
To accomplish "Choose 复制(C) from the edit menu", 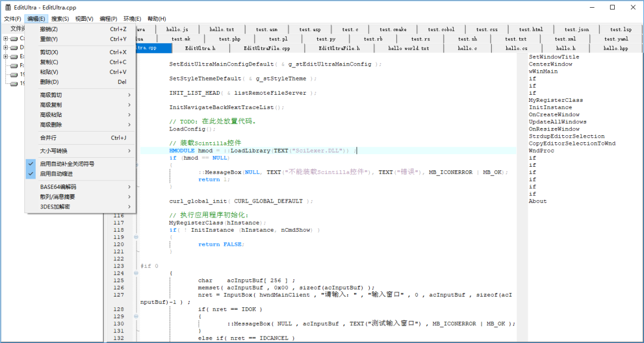I will point(80,62).
